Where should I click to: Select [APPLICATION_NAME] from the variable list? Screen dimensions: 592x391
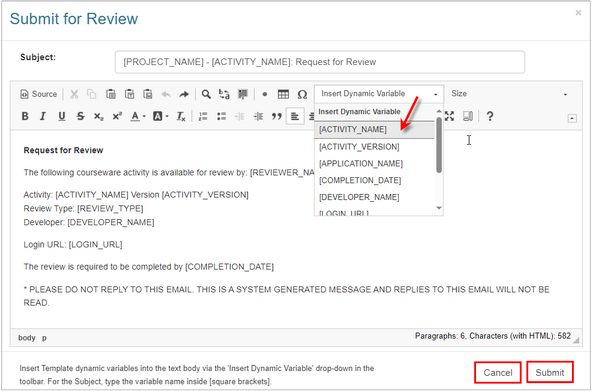point(374,163)
